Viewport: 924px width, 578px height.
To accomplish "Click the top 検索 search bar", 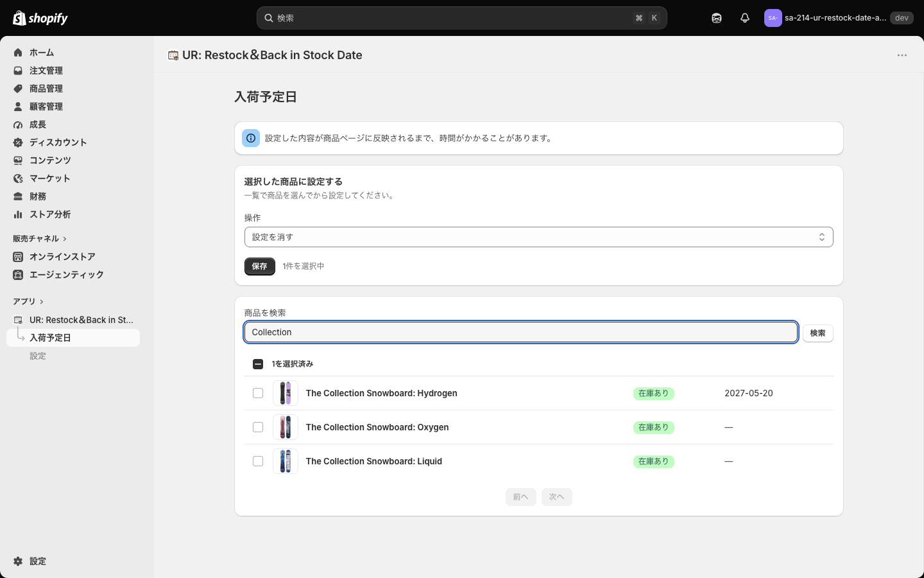I will point(462,18).
